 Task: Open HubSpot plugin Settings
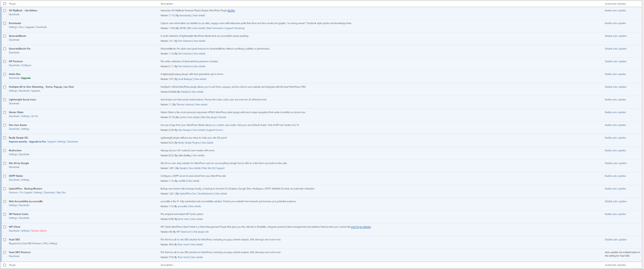click(13, 91)
